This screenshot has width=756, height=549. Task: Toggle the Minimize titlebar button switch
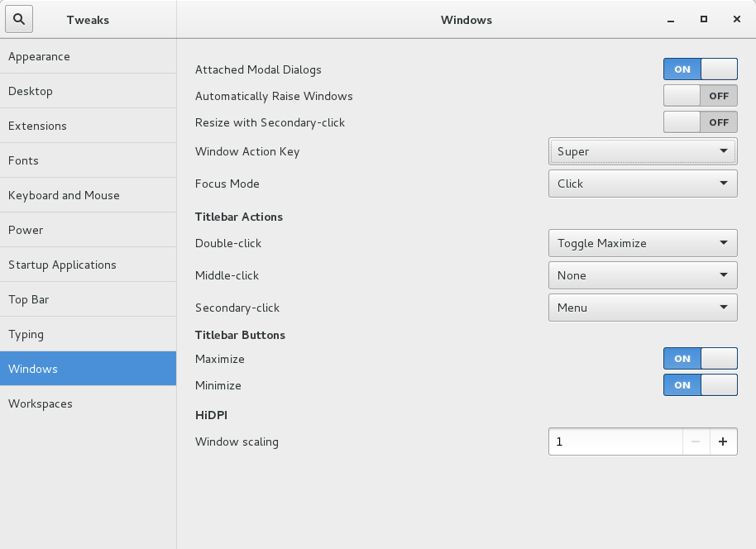700,385
